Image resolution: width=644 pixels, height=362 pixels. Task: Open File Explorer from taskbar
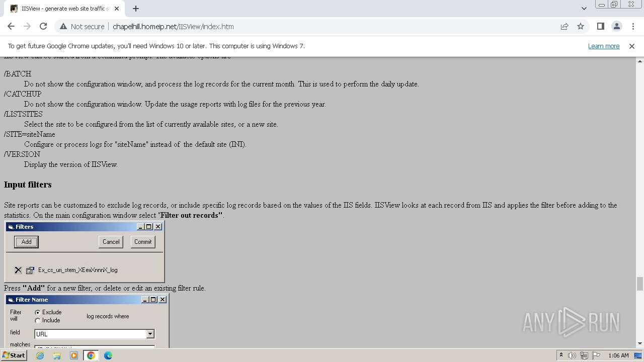tap(57, 355)
